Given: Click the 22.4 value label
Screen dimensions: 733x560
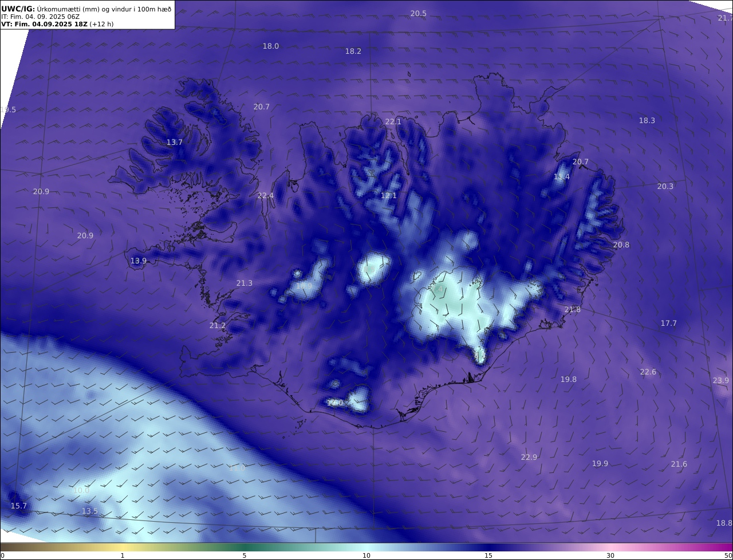Looking at the screenshot, I should [266, 195].
